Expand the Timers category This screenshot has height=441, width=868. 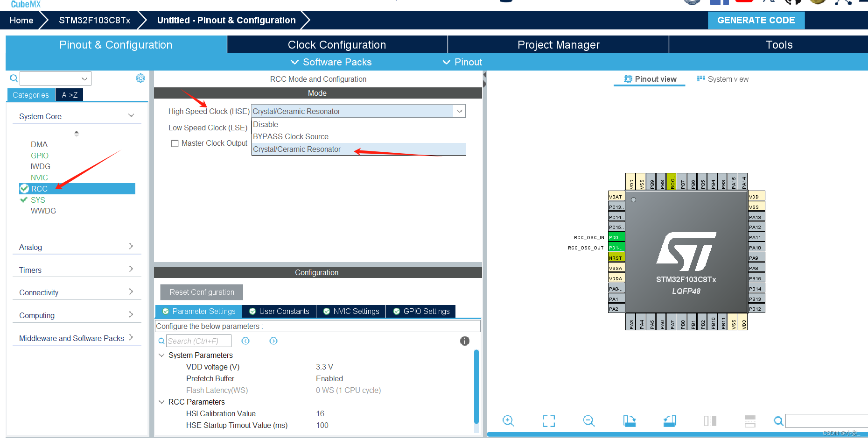[131, 269]
